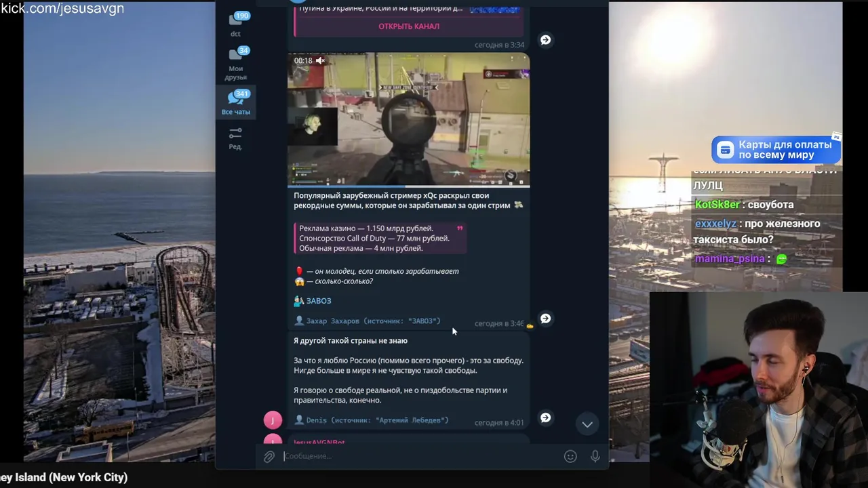Click exxxelyz username in stream chat
Image resolution: width=868 pixels, height=488 pixels.
(x=715, y=224)
